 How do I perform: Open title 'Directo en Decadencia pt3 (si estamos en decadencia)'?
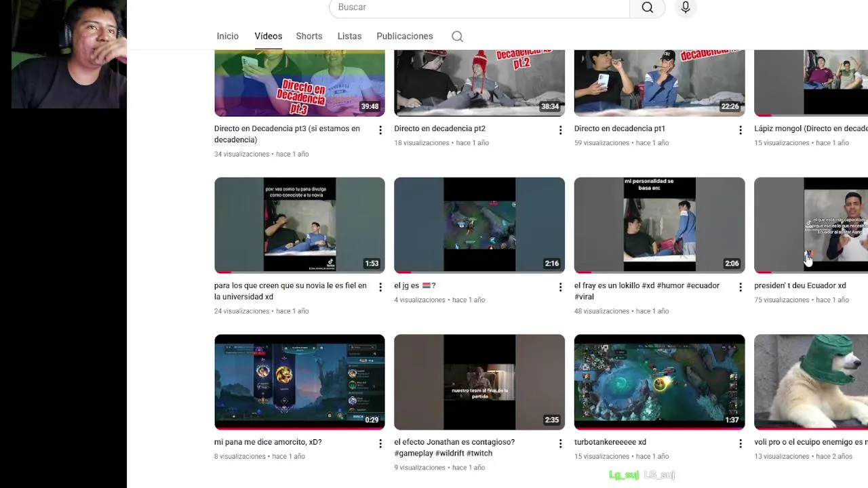287,134
